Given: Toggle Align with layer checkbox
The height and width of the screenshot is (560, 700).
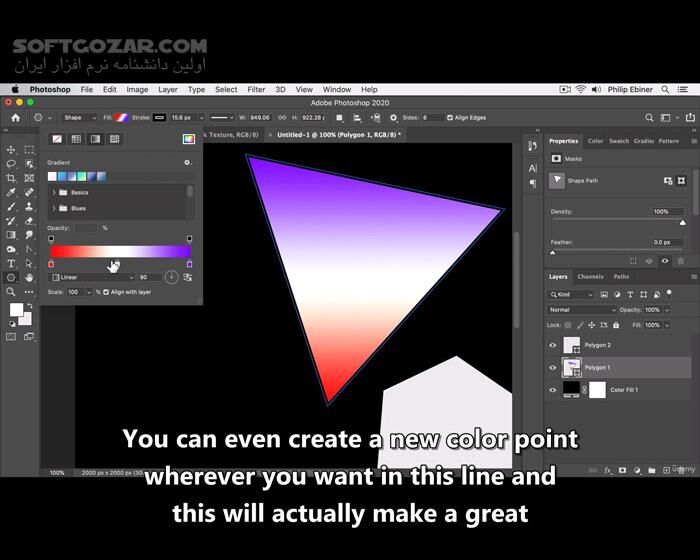Looking at the screenshot, I should pyautogui.click(x=106, y=292).
